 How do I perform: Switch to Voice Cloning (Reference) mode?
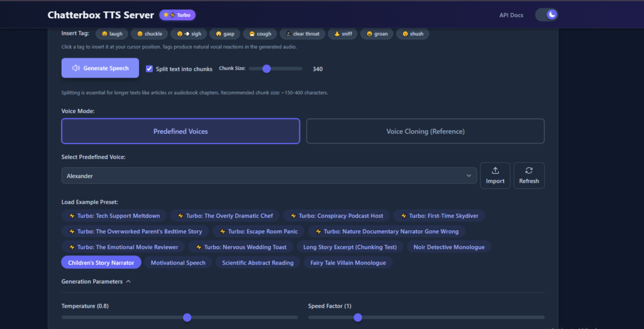tap(425, 131)
